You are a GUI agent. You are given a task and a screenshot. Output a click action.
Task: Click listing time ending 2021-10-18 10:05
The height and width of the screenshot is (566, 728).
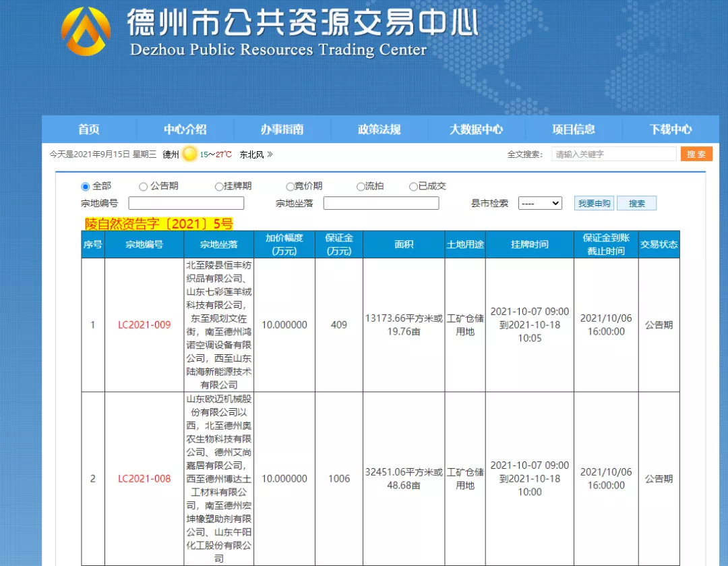(x=530, y=324)
